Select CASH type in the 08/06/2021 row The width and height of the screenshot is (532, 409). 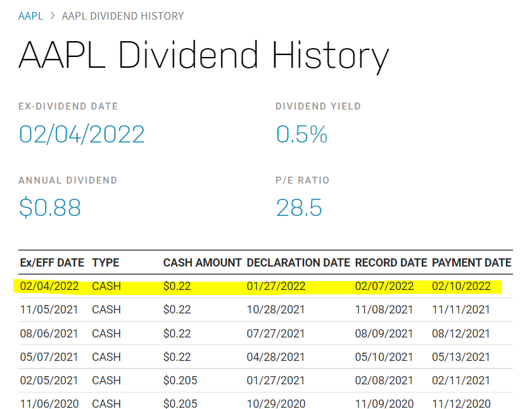(x=106, y=334)
